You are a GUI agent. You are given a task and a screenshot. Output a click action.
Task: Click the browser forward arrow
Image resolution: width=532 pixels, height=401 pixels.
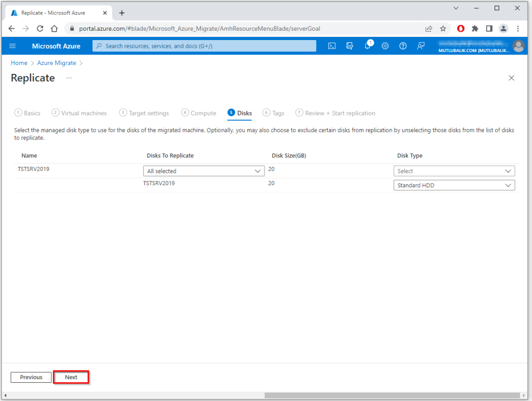point(26,29)
